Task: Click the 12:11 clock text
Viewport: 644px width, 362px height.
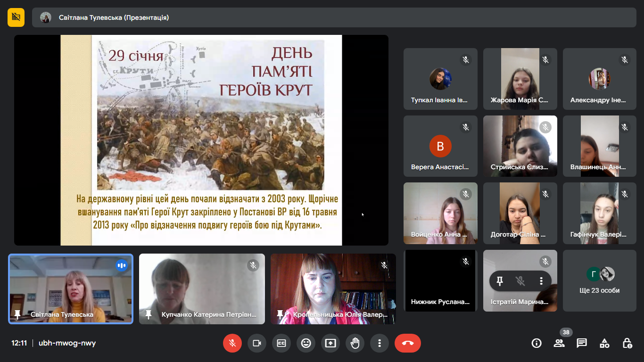Action: click(x=19, y=343)
